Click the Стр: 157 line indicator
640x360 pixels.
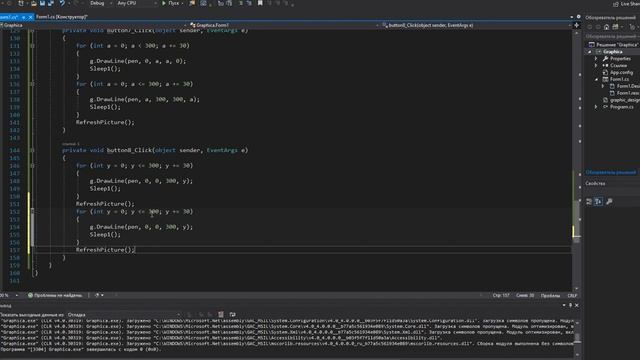coord(501,296)
